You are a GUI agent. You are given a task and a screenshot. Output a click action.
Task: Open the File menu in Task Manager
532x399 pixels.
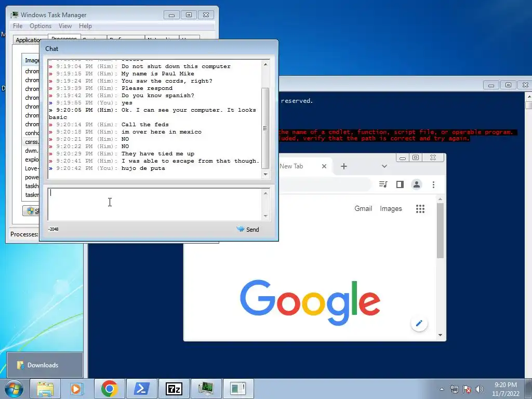(x=18, y=26)
